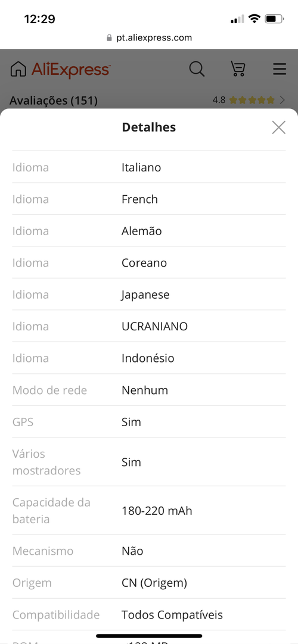Viewport: 298px width, 644px height.
Task: Close the Detalhes panel with X
Action: click(x=279, y=127)
